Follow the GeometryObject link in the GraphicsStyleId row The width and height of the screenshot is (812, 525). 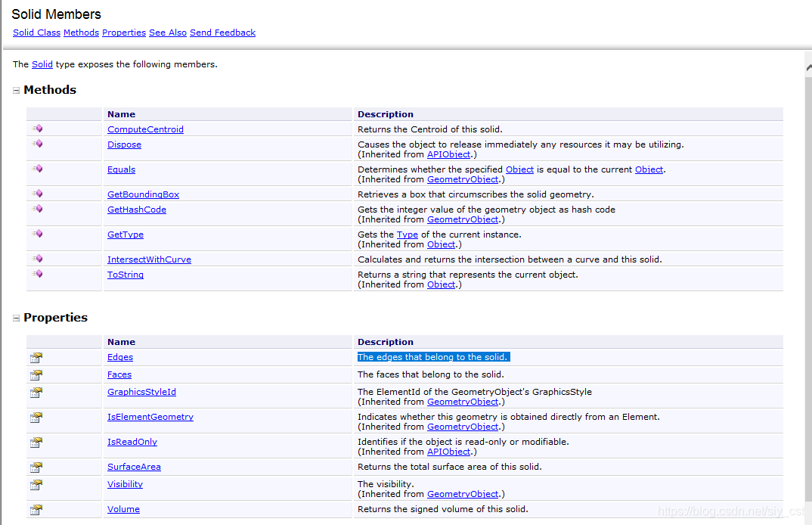(x=463, y=402)
